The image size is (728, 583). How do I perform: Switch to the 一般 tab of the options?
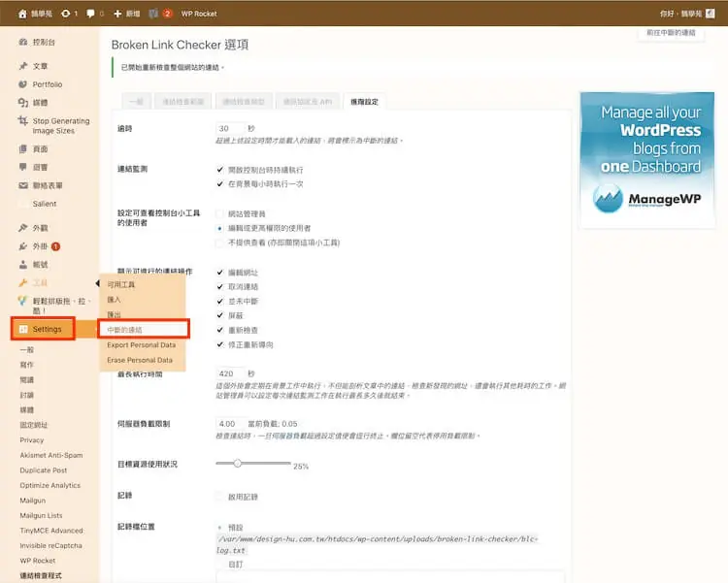click(x=136, y=102)
